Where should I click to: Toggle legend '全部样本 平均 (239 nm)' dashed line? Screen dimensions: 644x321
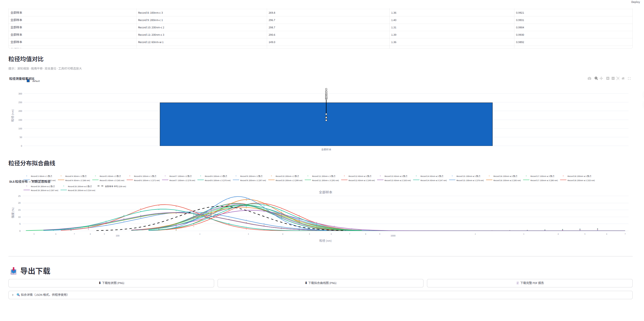point(112,186)
